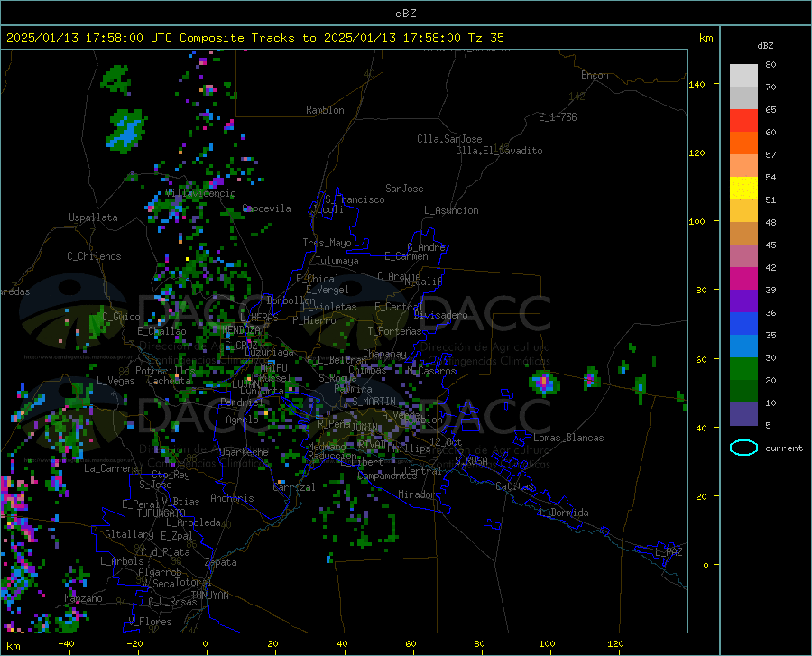
Task: Click the Villavicencio map label
Action: click(x=200, y=193)
